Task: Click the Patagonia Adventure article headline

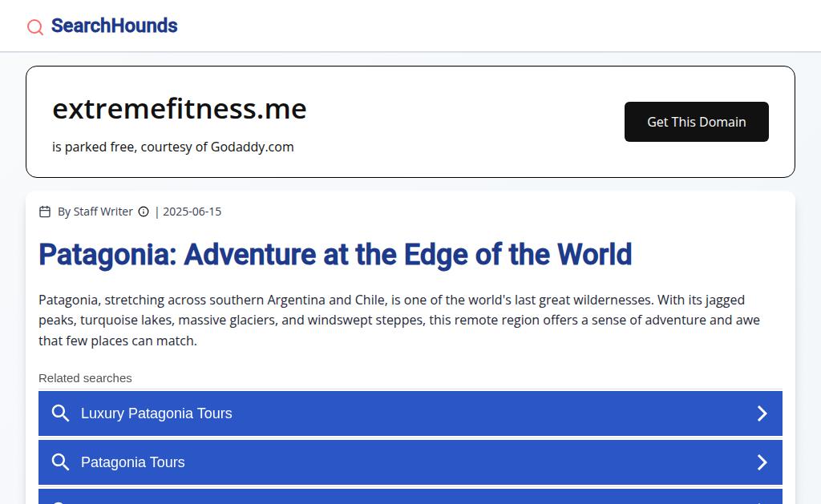Action: coord(335,255)
